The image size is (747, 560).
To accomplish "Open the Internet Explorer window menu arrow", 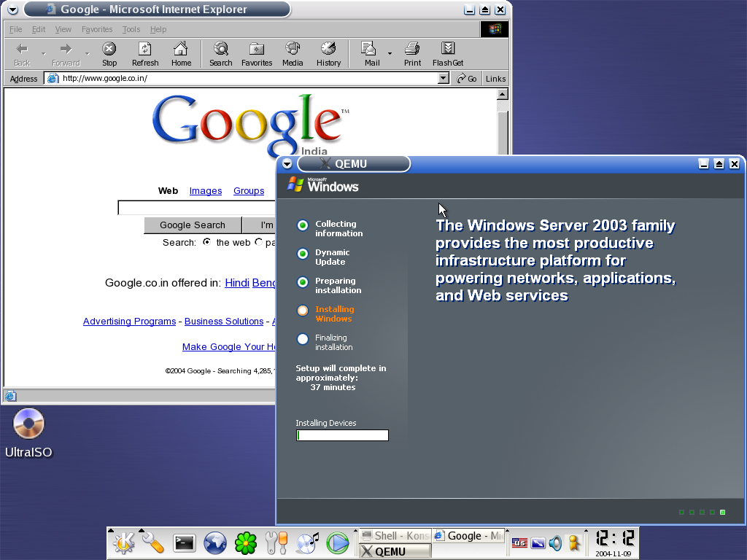I will pyautogui.click(x=13, y=9).
